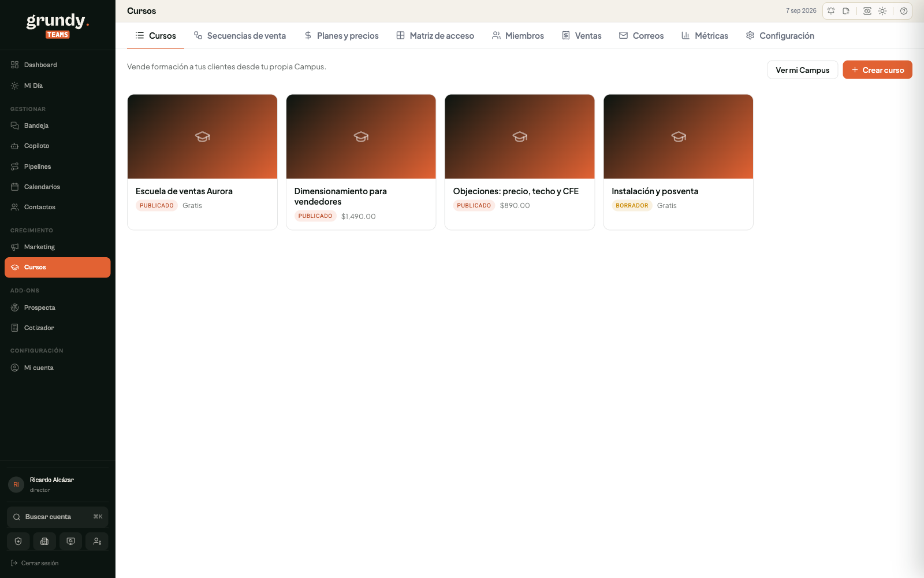Switch to Secuencias de venta tab
This screenshot has width=924, height=578.
click(240, 36)
